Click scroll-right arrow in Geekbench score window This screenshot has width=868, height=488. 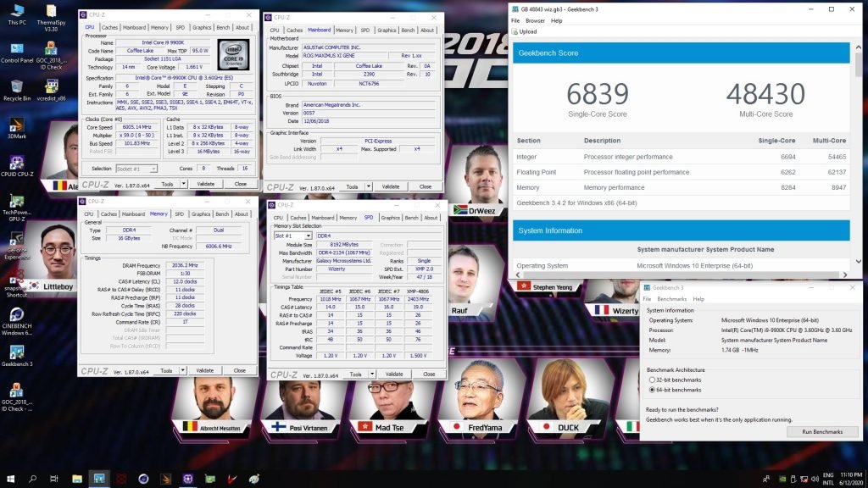(845, 274)
